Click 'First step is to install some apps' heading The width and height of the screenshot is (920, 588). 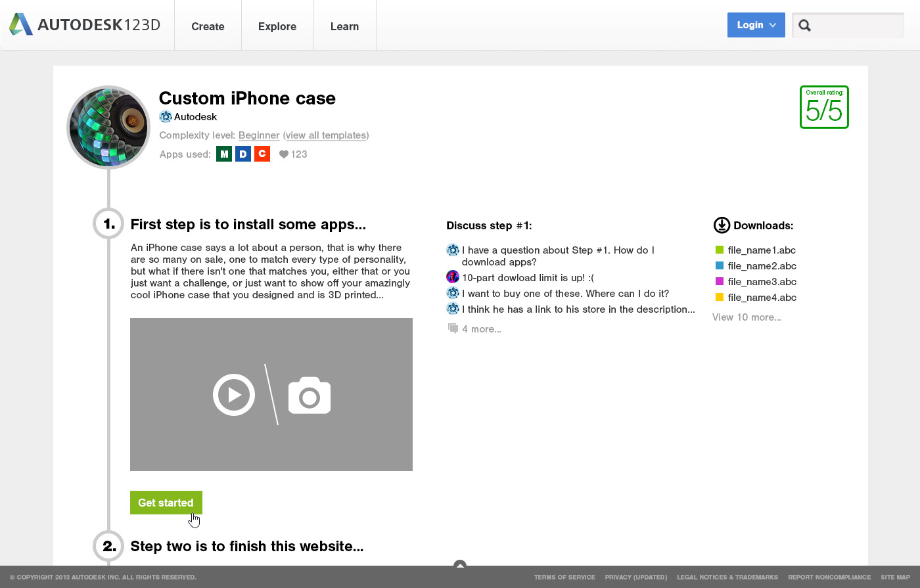pos(248,225)
